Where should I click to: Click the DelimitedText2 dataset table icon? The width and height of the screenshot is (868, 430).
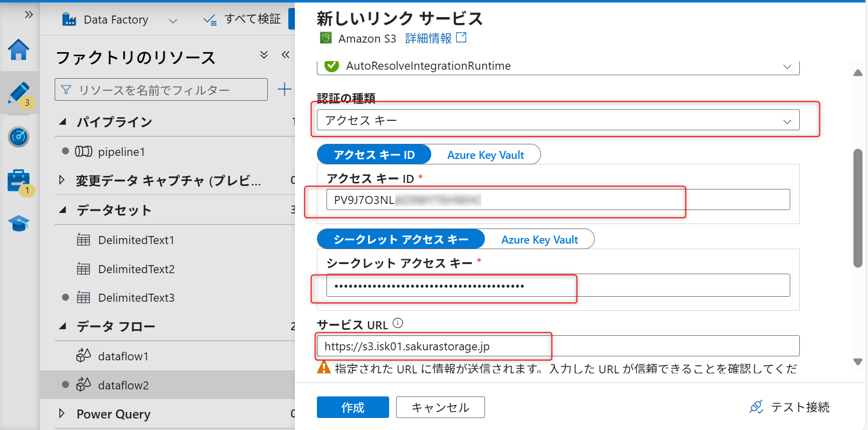(x=84, y=269)
